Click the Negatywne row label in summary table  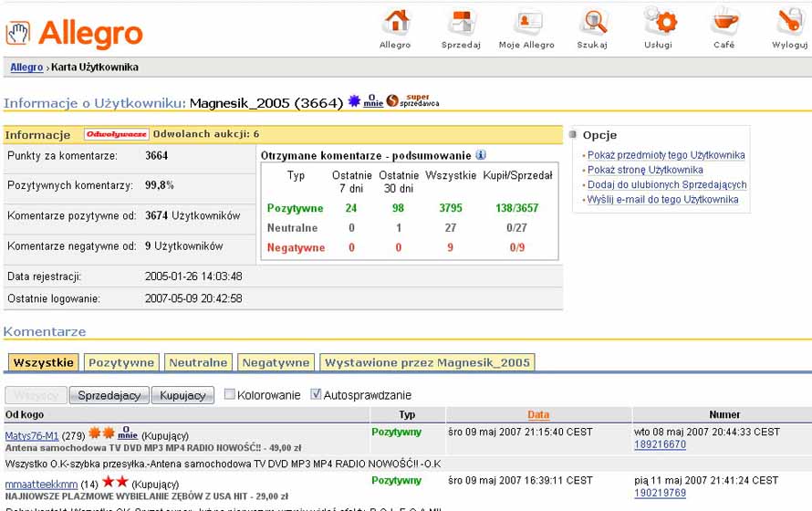pyautogui.click(x=297, y=247)
